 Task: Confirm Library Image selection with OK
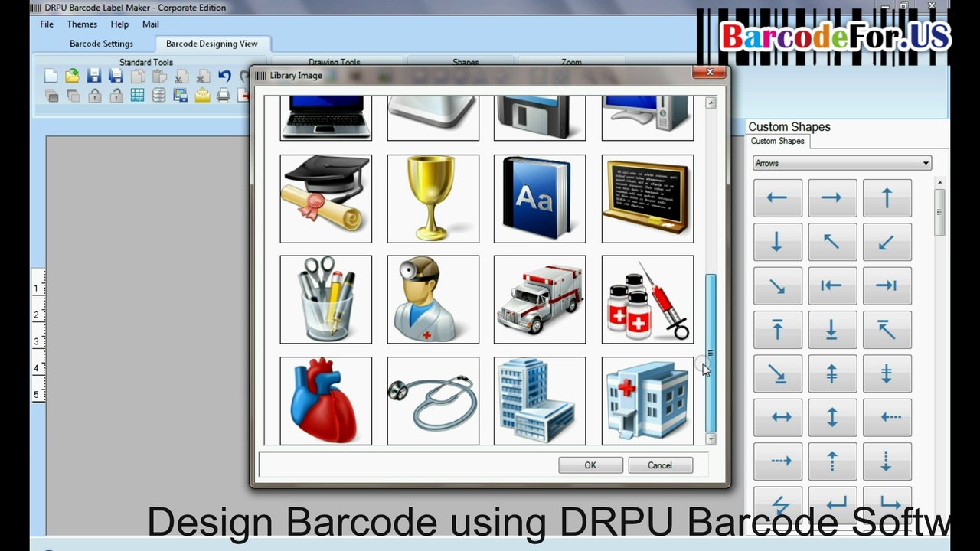coord(590,465)
